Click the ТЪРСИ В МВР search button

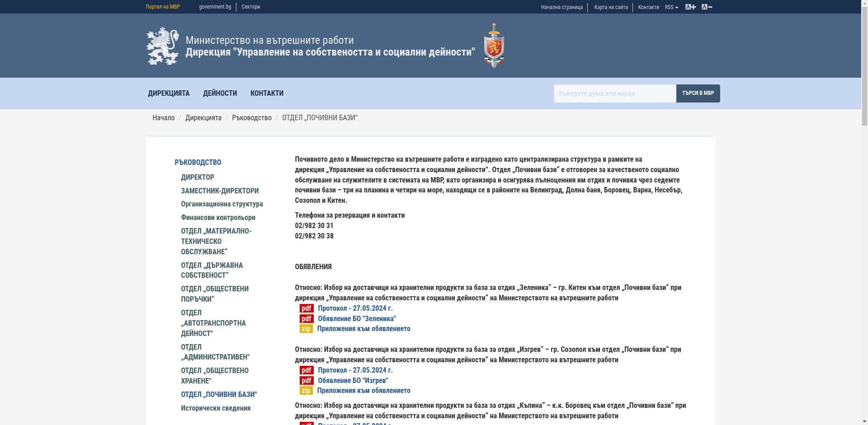tap(698, 93)
